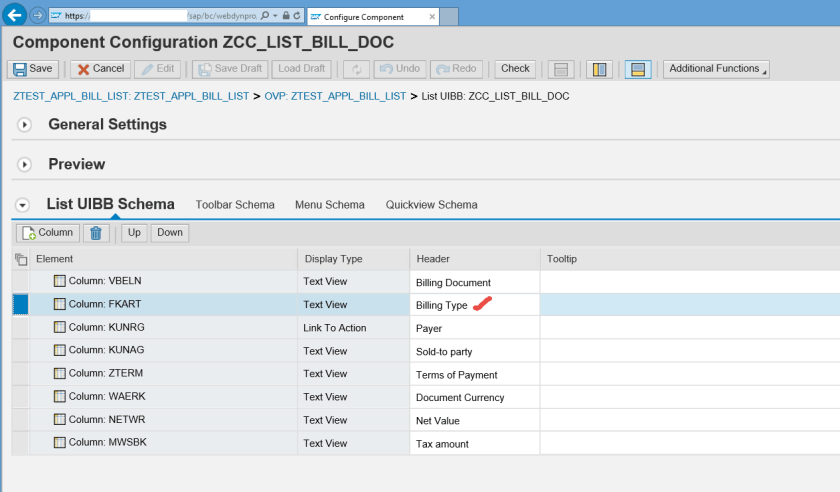Click column icon beside Column: WAERK
This screenshot has height=492, width=840.
[59, 396]
